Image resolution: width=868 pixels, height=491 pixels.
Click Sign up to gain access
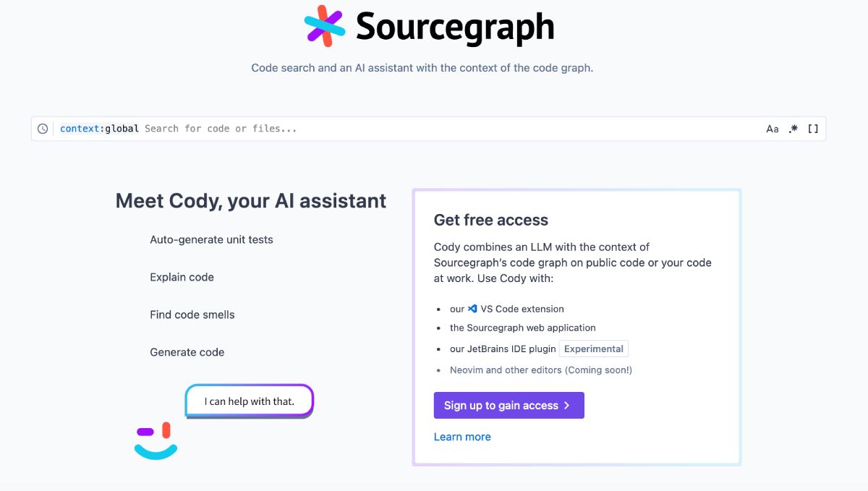(x=509, y=406)
